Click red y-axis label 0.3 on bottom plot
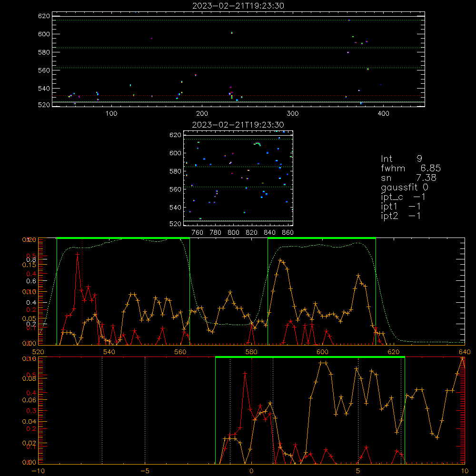Image resolution: width=476 pixels, height=476 pixels. point(31,411)
